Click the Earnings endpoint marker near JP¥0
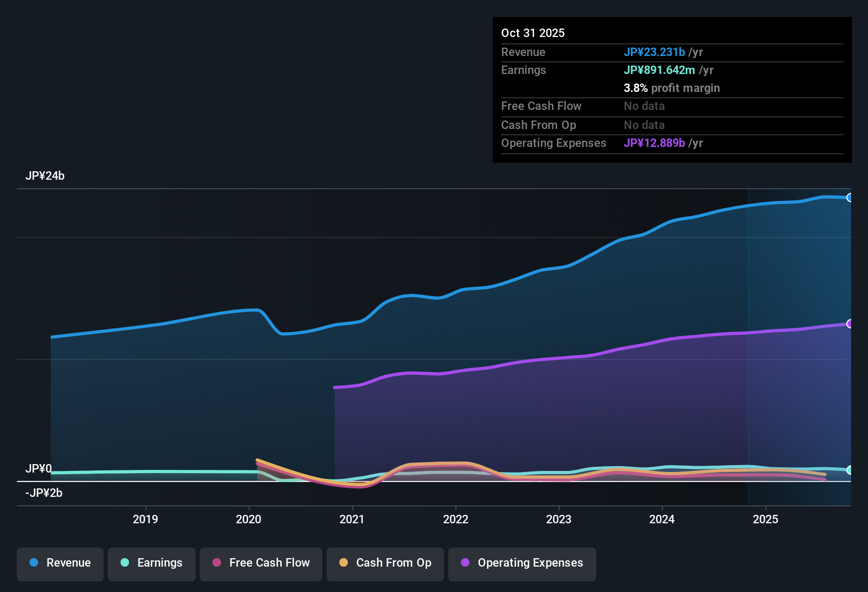Screen dimensions: 868x592 (x=850, y=470)
